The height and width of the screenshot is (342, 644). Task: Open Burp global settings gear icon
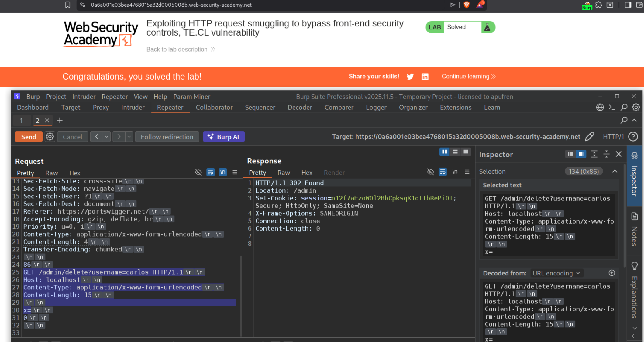click(x=636, y=107)
